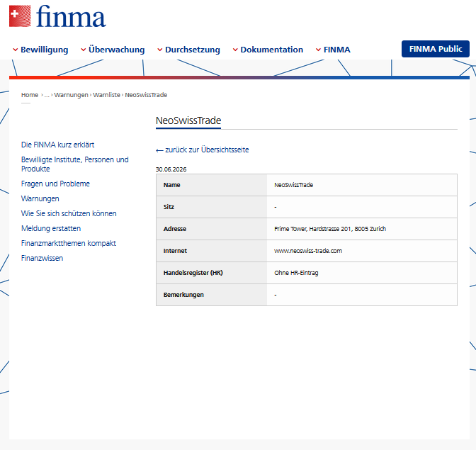Expand the Bewilligung menu chevron
Image resolution: width=476 pixels, height=450 pixels.
15,50
